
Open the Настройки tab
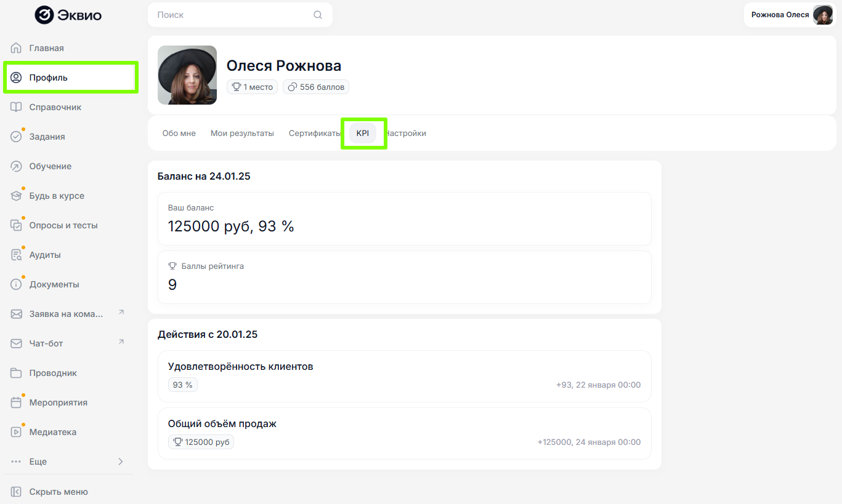(x=405, y=133)
